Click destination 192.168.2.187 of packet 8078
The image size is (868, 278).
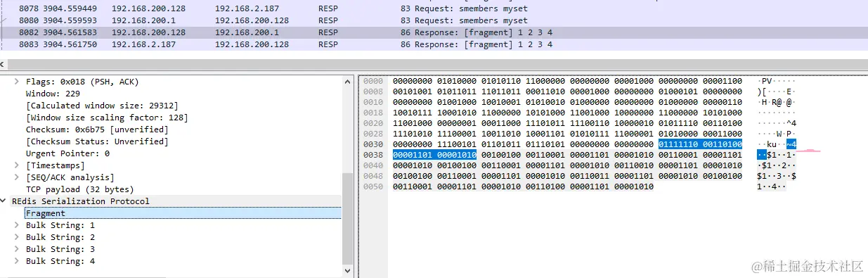tap(246, 8)
